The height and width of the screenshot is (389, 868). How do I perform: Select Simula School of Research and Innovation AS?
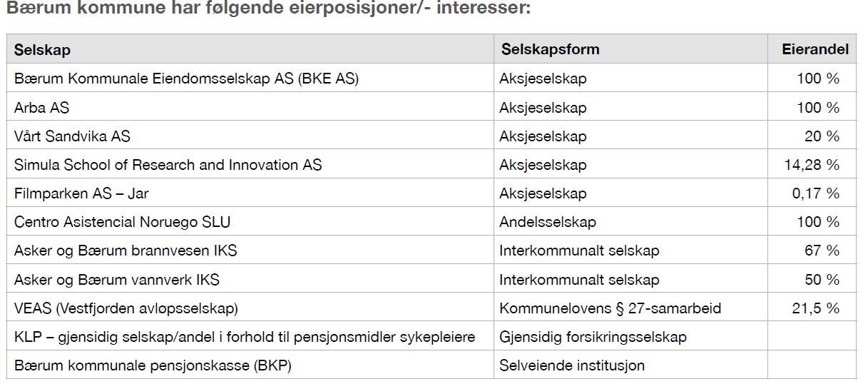(x=168, y=165)
